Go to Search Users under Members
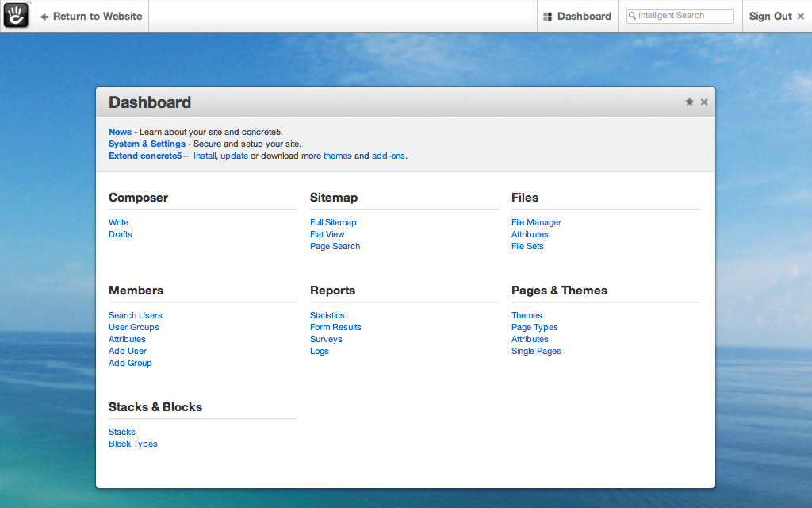The width and height of the screenshot is (812, 508). click(135, 315)
